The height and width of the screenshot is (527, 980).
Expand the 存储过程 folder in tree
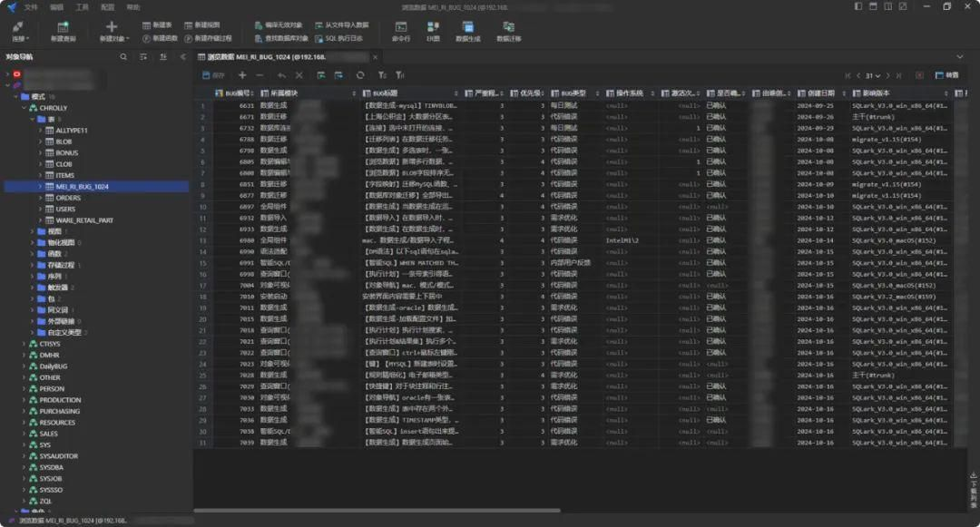point(33,266)
